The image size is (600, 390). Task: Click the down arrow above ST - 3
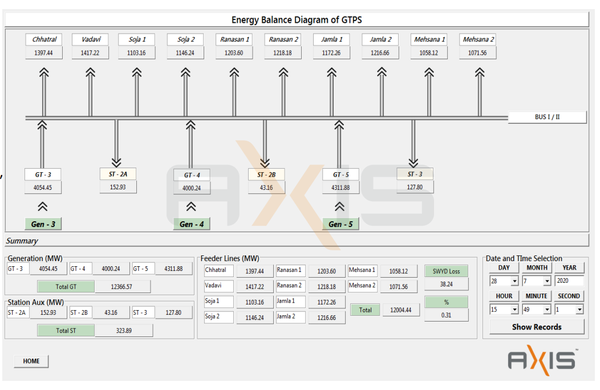[x=413, y=144]
